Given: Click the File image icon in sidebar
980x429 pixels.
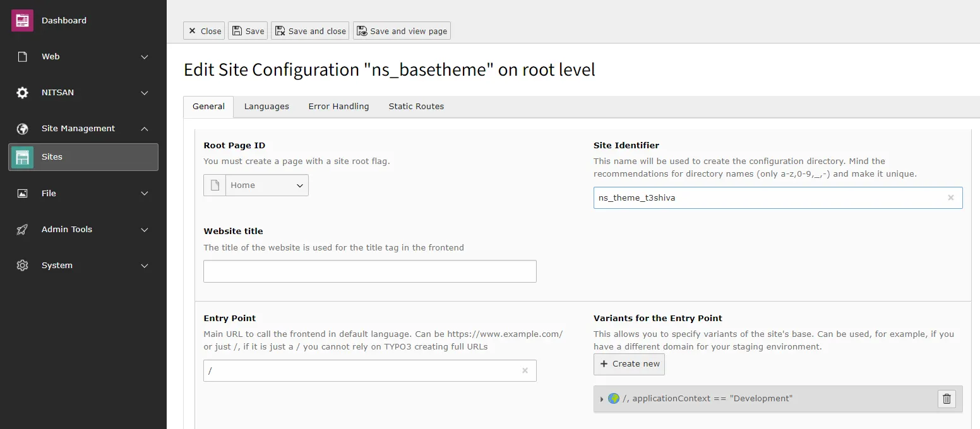Looking at the screenshot, I should [22, 194].
